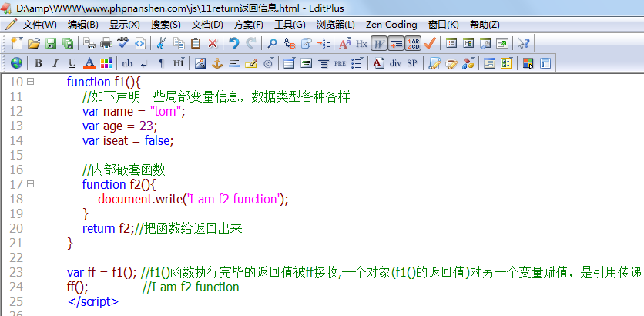Open Replace A-to-B icon
Viewport: 644px width, 316px height.
[x=290, y=43]
